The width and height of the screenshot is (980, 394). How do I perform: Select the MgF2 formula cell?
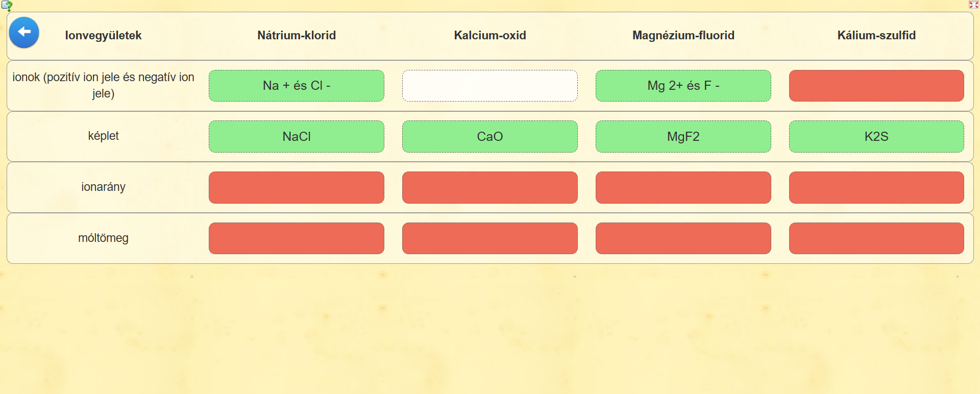tap(683, 136)
